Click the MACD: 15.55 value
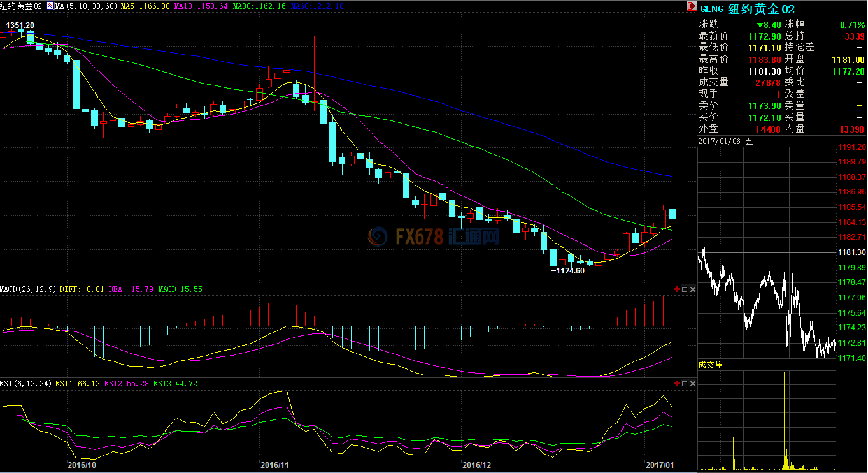Image resolution: width=868 pixels, height=473 pixels. tap(180, 289)
